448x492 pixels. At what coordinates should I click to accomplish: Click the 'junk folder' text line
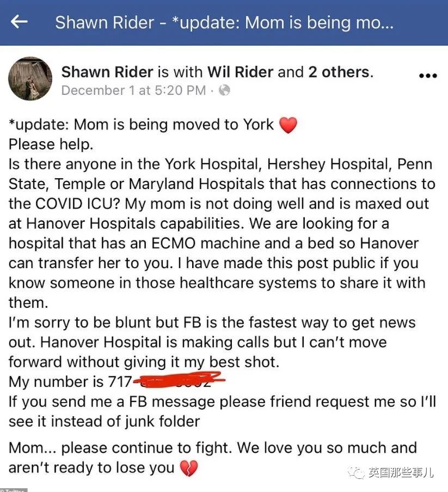pyautogui.click(x=104, y=421)
